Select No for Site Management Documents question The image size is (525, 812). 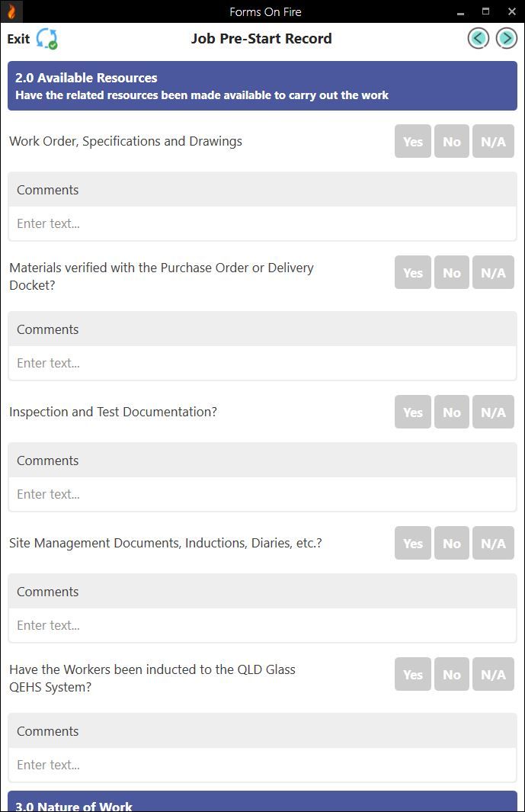coord(451,543)
